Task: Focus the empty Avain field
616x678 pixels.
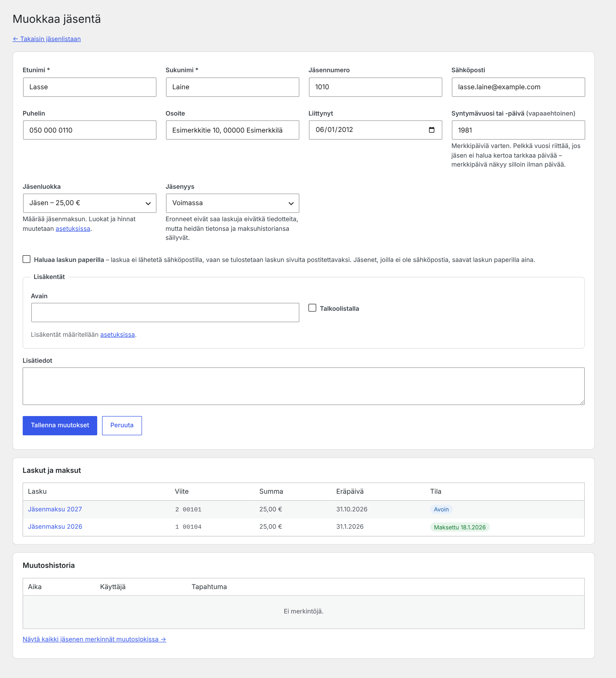Action: click(165, 312)
